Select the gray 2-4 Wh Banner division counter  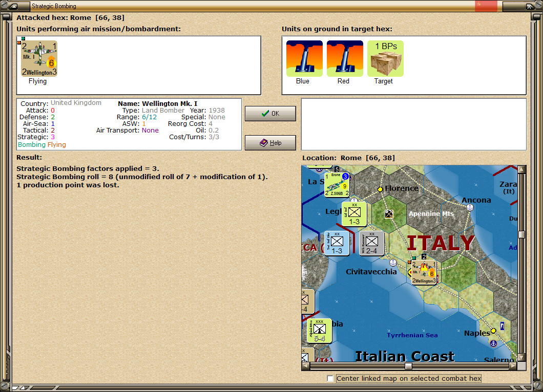(x=371, y=244)
